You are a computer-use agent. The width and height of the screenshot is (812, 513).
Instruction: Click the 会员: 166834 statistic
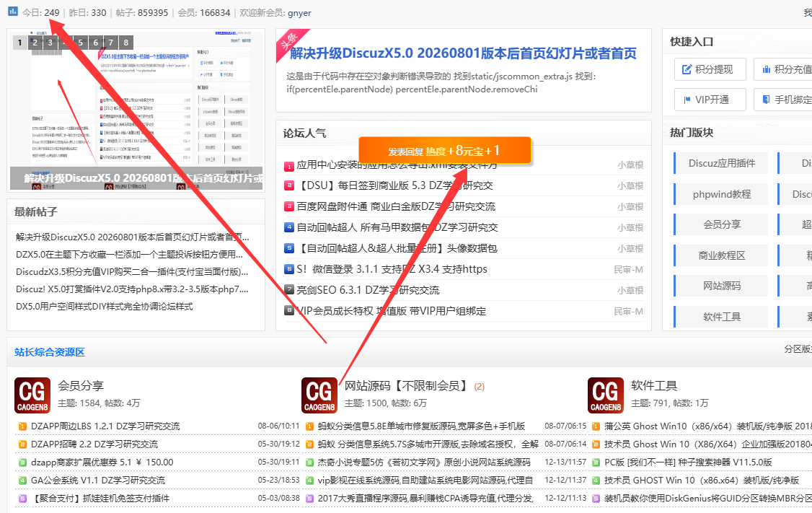(x=204, y=13)
